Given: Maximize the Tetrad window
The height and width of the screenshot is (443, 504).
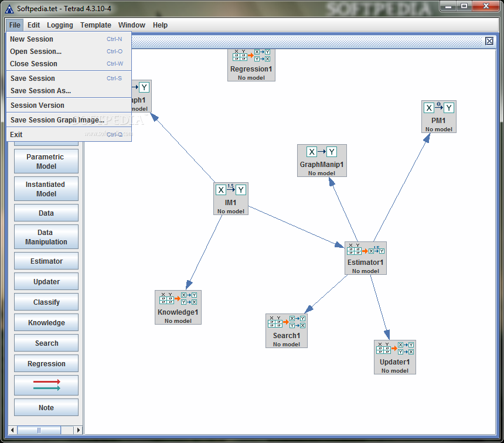Looking at the screenshot, I should point(464,6).
